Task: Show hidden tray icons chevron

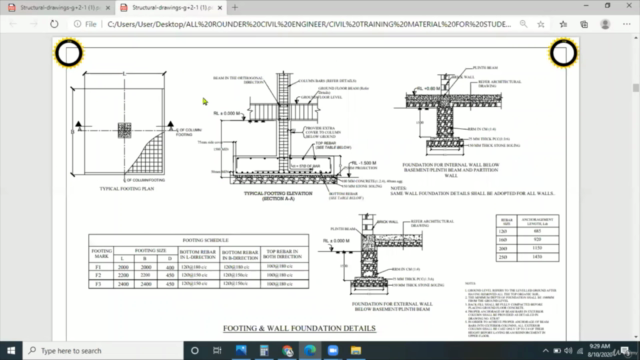Action: click(x=546, y=351)
